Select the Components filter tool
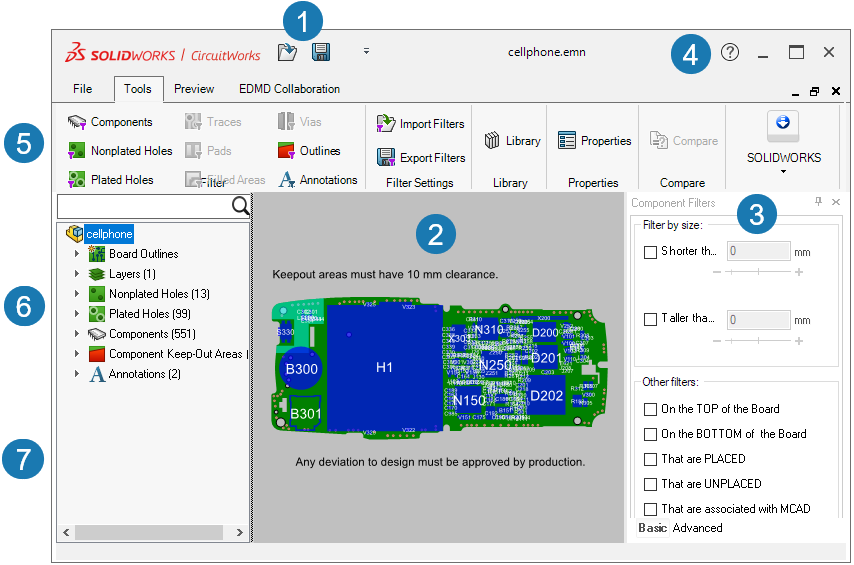Image resolution: width=854 pixels, height=565 pixels. click(110, 122)
